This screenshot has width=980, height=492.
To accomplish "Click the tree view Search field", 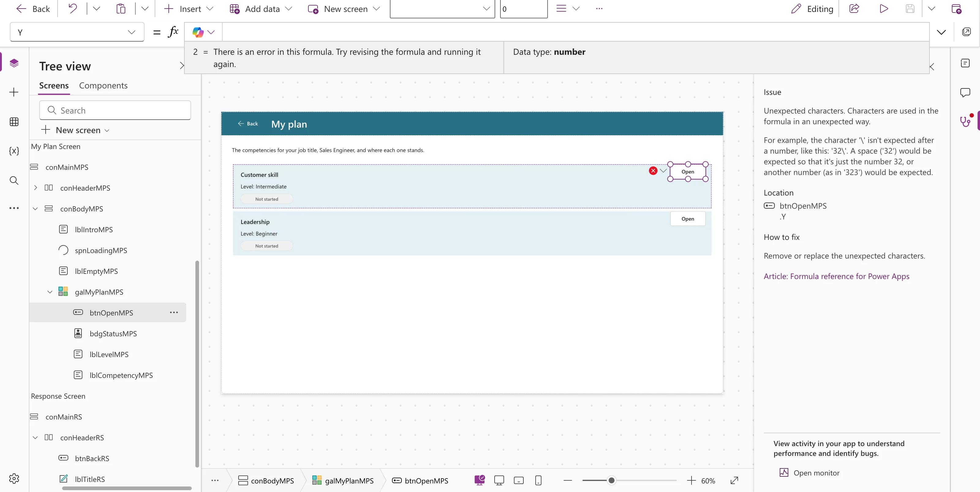I will pyautogui.click(x=115, y=110).
